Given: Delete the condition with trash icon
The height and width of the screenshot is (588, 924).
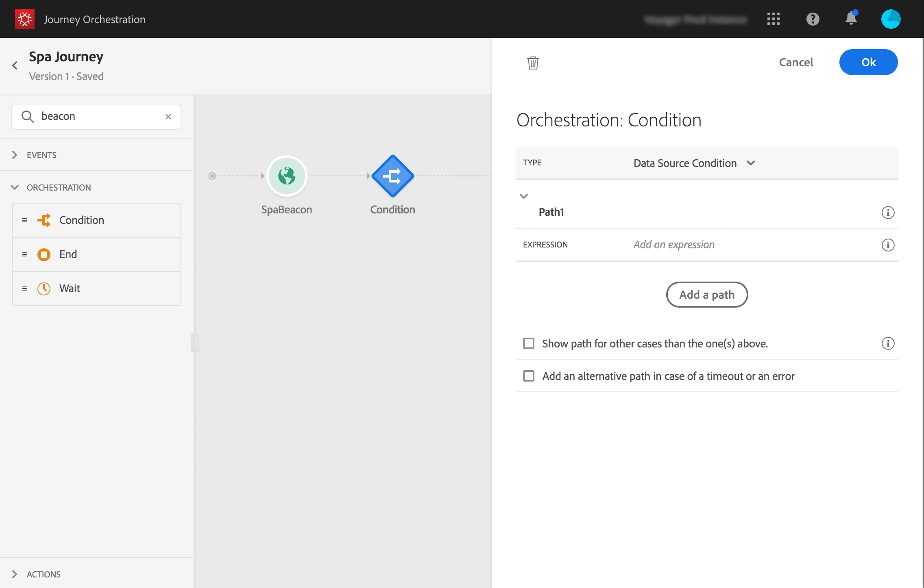Looking at the screenshot, I should [x=533, y=63].
